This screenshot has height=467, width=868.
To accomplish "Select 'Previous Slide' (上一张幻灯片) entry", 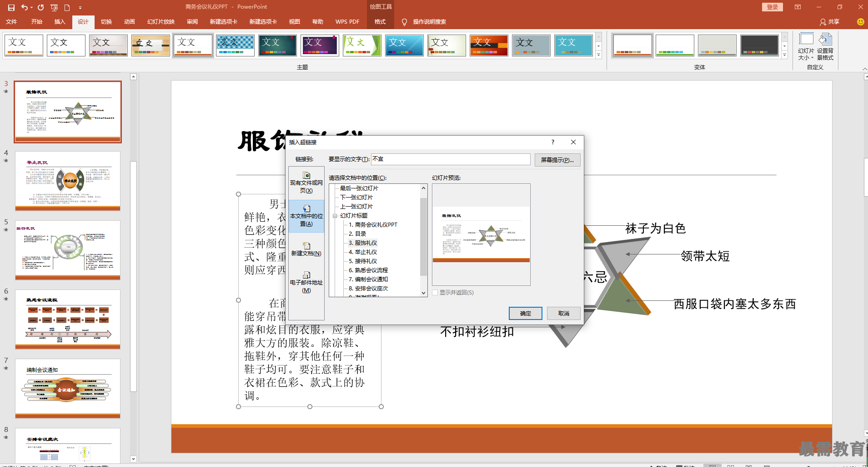I will click(356, 207).
